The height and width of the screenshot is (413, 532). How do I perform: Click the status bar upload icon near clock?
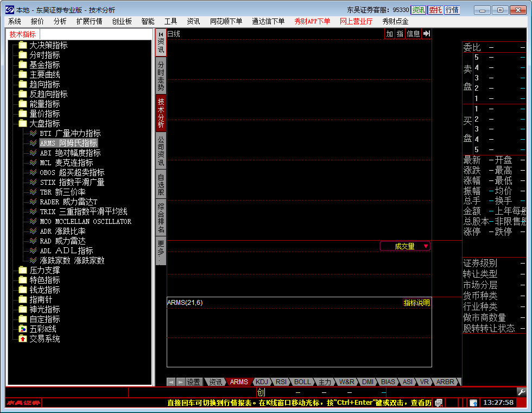473,403
